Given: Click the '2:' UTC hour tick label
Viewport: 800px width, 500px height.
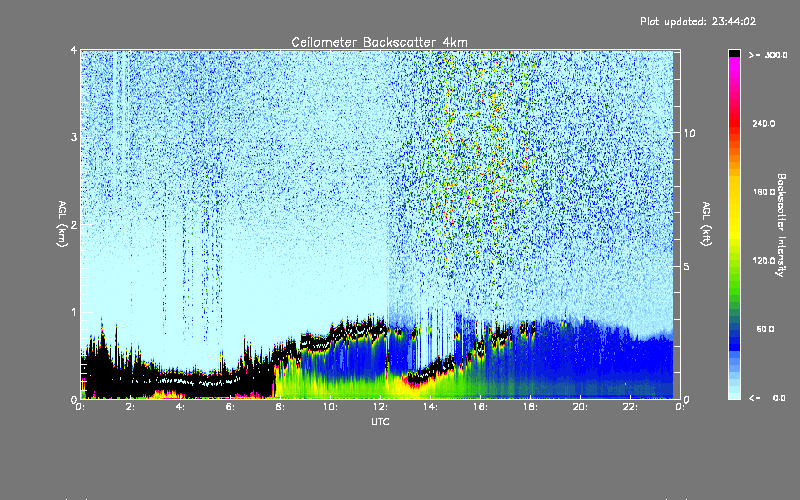Looking at the screenshot, I should click(131, 407).
